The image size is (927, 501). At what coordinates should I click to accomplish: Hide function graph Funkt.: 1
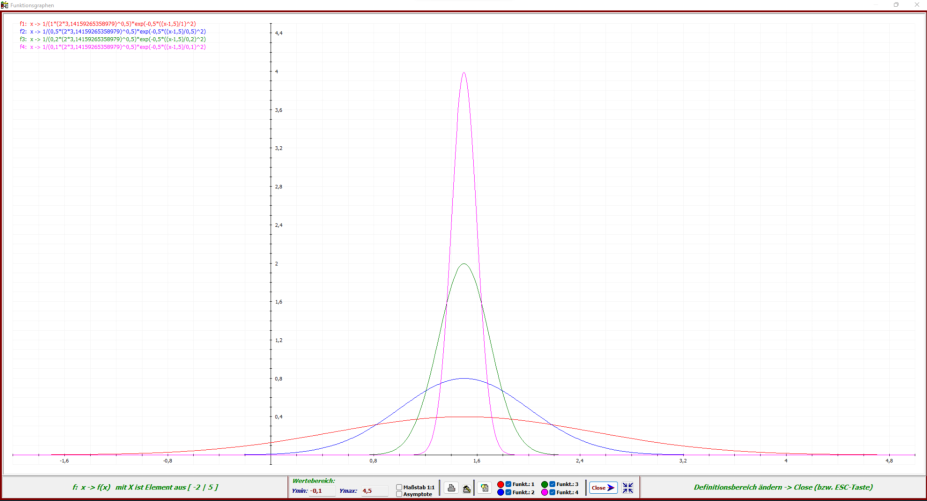[508, 484]
